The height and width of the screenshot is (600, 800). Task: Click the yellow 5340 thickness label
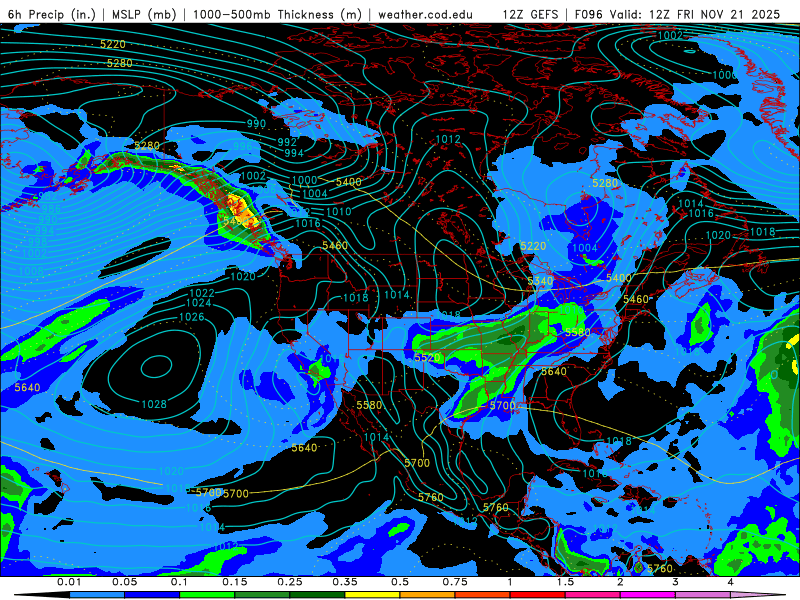click(540, 281)
